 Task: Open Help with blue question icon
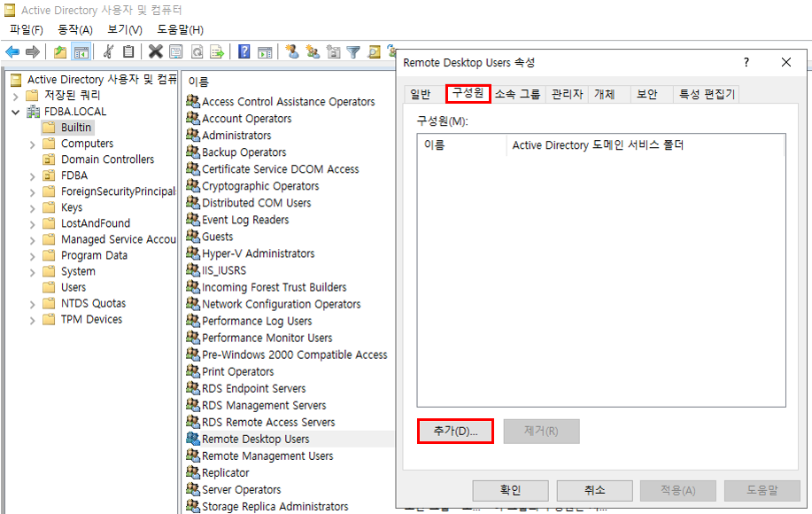244,51
